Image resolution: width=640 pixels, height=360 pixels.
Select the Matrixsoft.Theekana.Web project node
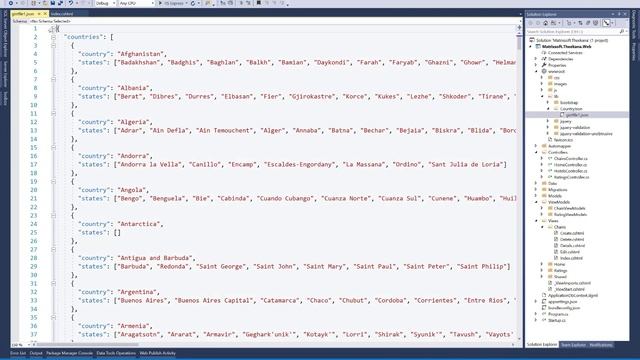pos(567,47)
